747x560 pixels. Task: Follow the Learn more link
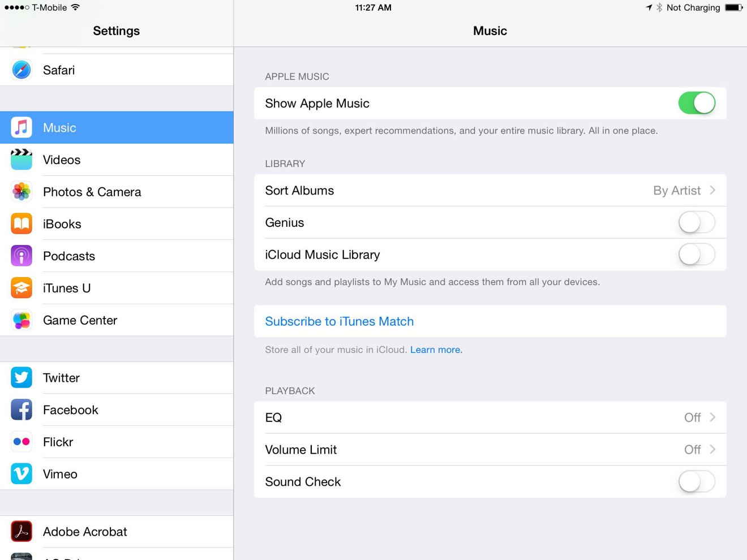click(436, 350)
